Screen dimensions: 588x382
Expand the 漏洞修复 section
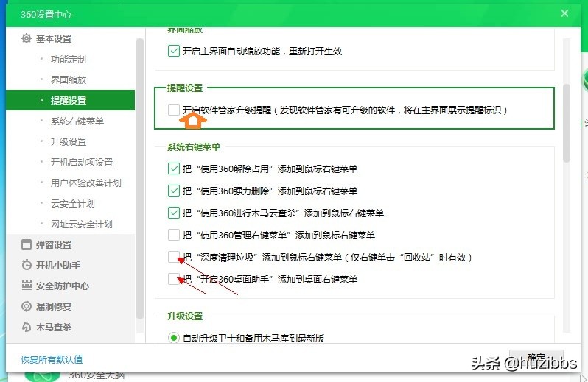point(54,306)
